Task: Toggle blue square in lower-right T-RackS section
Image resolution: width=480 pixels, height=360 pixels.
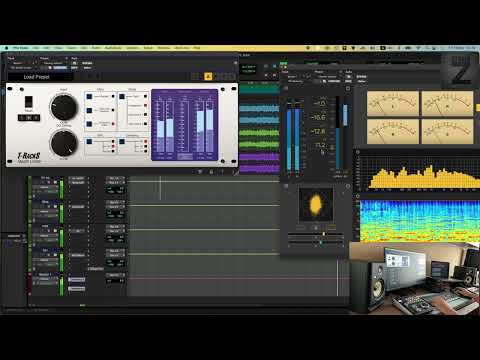Action: [122, 142]
